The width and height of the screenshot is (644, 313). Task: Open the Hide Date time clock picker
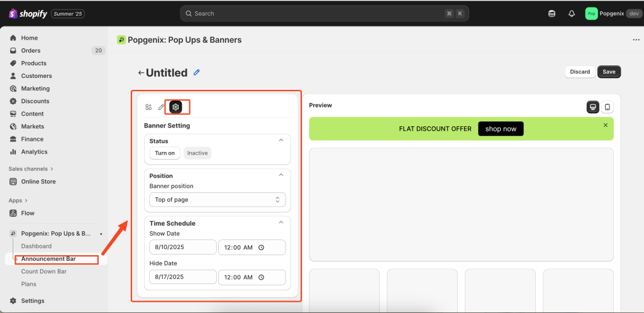(x=261, y=277)
